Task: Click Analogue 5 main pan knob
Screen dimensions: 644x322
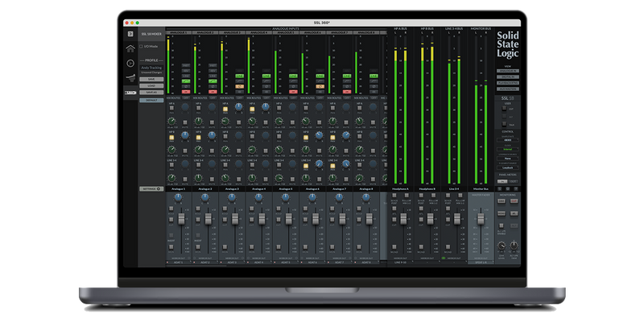Action: click(x=285, y=197)
